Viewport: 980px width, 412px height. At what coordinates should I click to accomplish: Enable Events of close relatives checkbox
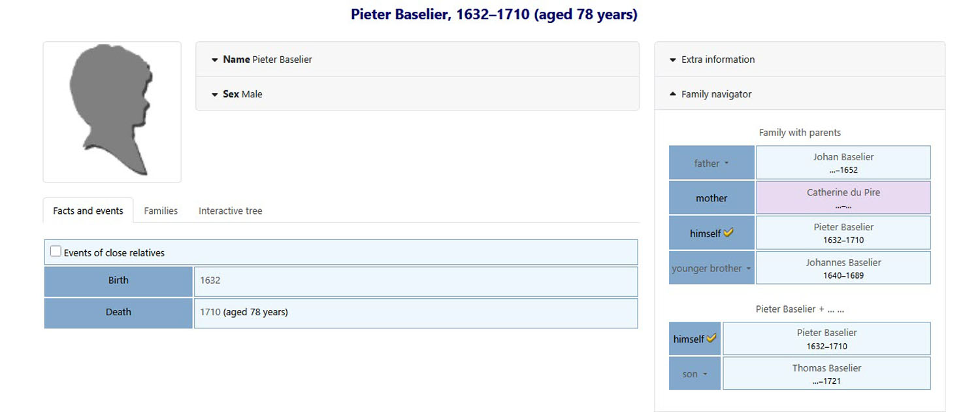point(56,251)
